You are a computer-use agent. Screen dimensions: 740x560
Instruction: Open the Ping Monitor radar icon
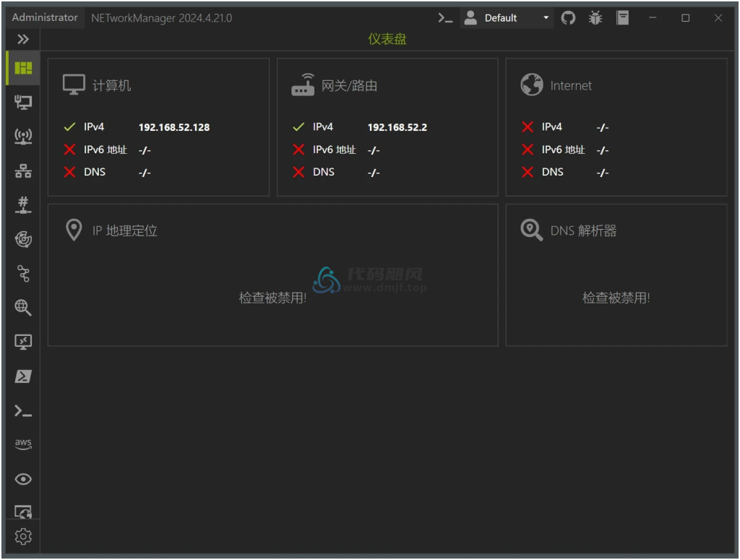point(23,240)
